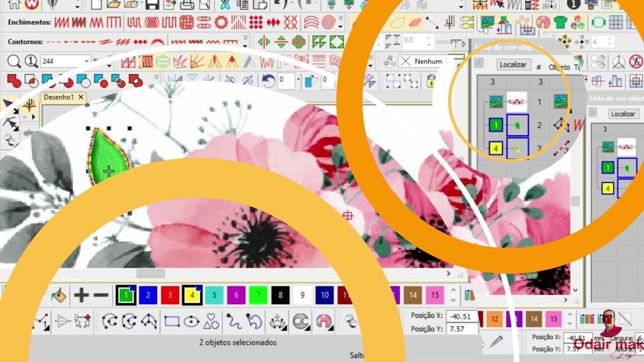Select black color swatch 8
Viewport: 644px width, 362px height.
280,295
